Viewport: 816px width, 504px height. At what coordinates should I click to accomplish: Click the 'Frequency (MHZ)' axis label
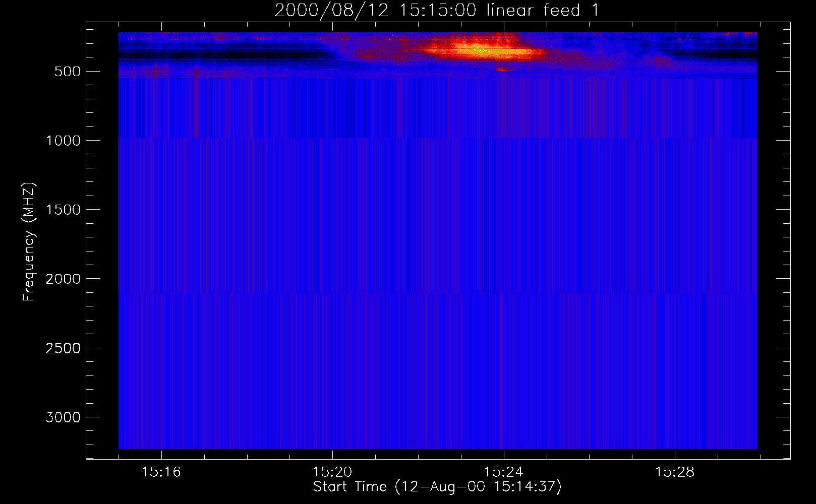click(x=29, y=241)
